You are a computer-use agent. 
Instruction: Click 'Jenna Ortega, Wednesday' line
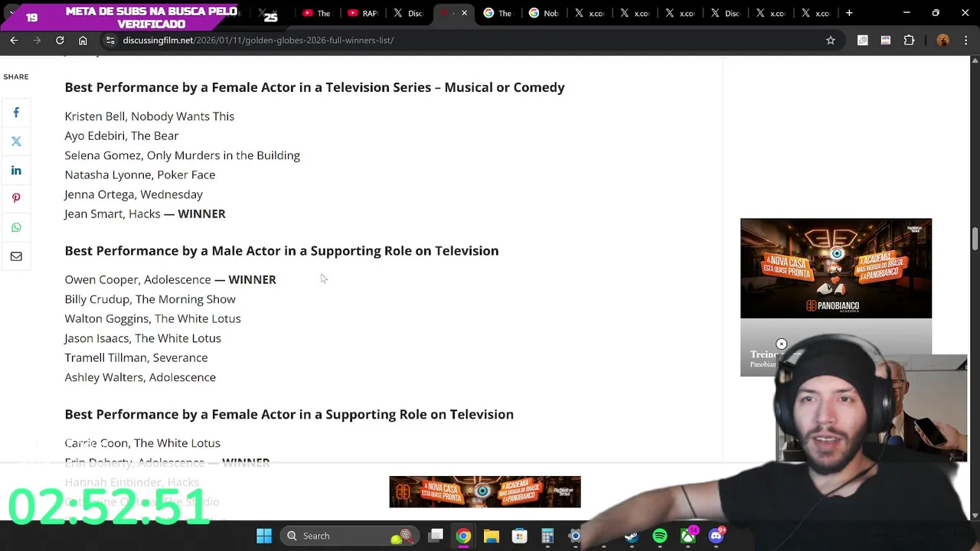pyautogui.click(x=134, y=194)
